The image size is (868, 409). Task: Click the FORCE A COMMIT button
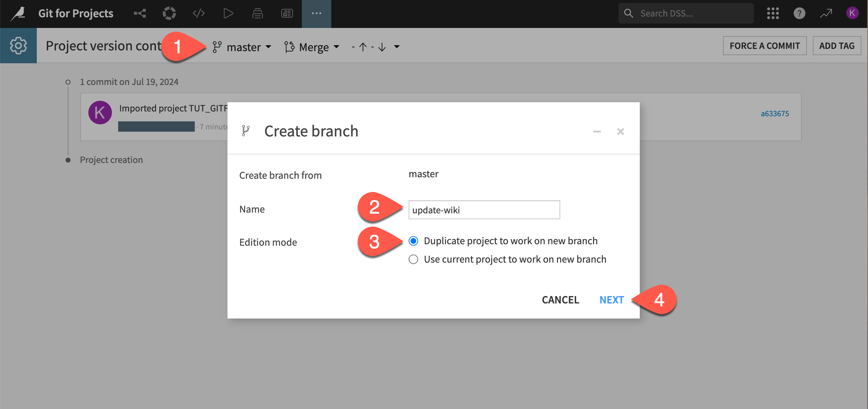pyautogui.click(x=765, y=45)
